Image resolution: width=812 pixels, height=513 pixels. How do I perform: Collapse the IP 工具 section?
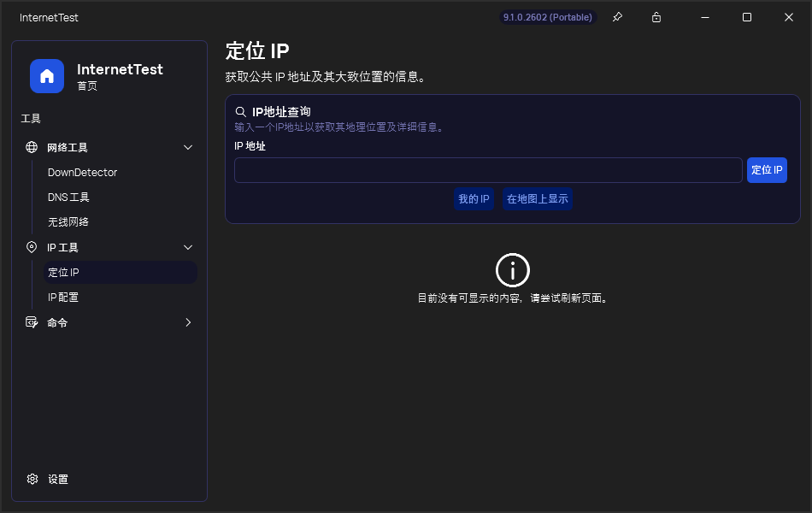pos(187,247)
